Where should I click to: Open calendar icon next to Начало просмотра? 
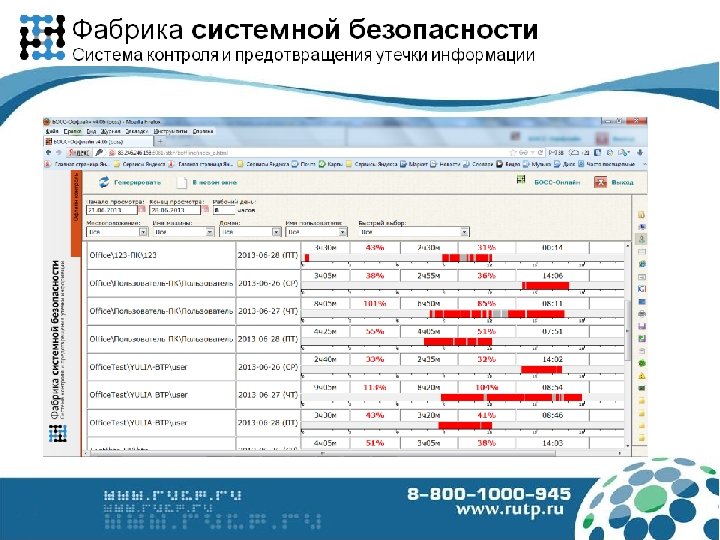pyautogui.click(x=142, y=209)
